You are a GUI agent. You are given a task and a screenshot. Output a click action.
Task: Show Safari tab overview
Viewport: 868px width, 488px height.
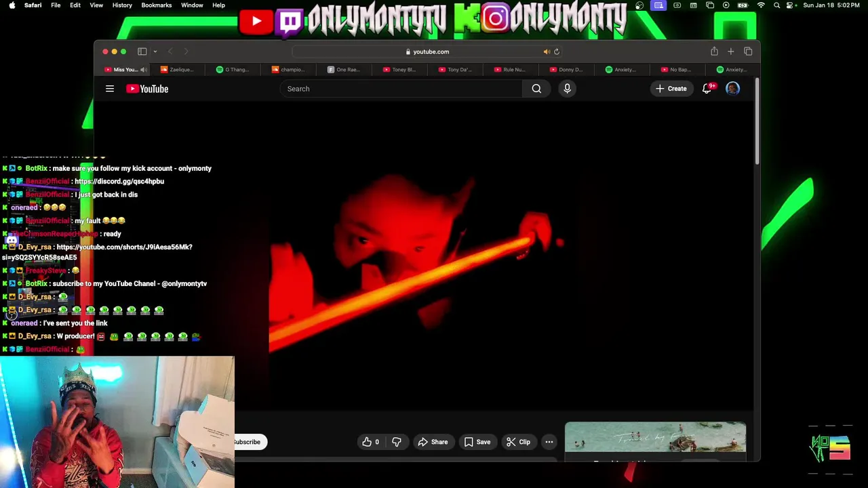(748, 52)
